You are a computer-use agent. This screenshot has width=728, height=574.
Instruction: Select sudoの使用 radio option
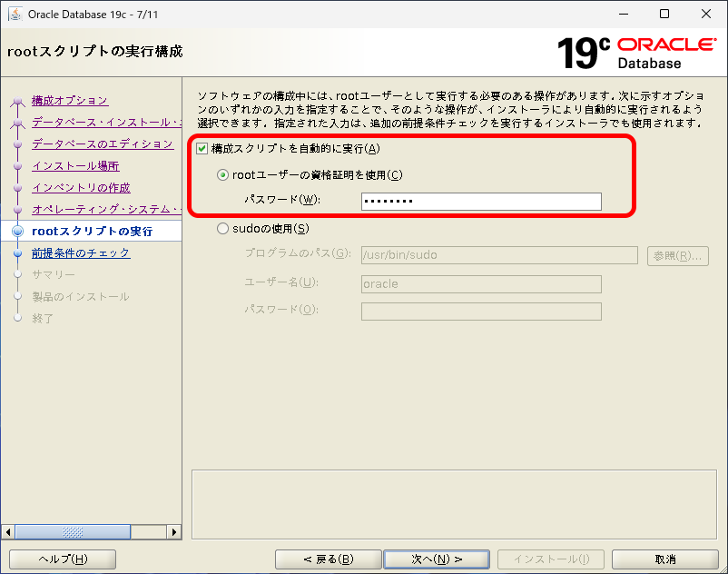223,229
